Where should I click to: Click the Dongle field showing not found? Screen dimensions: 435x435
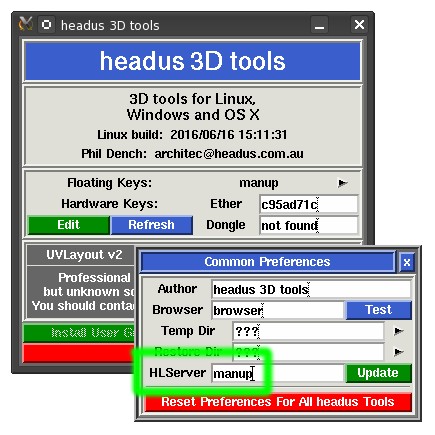tap(308, 225)
